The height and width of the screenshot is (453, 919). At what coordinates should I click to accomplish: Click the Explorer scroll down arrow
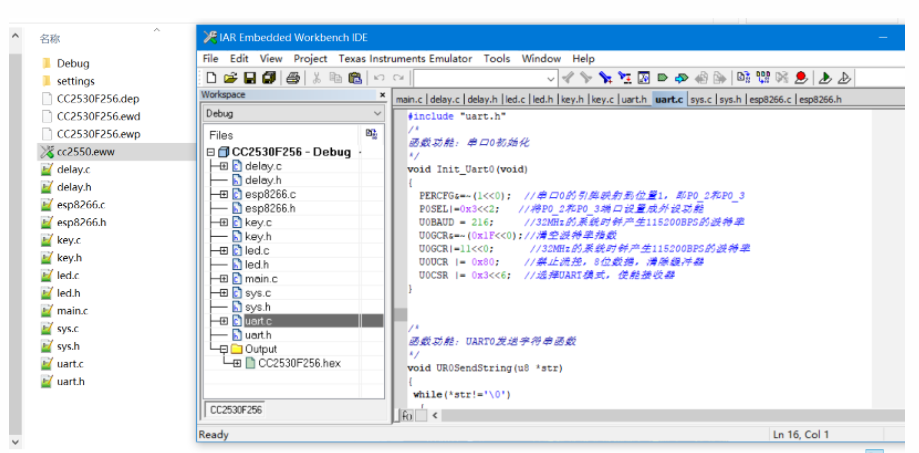point(15,442)
